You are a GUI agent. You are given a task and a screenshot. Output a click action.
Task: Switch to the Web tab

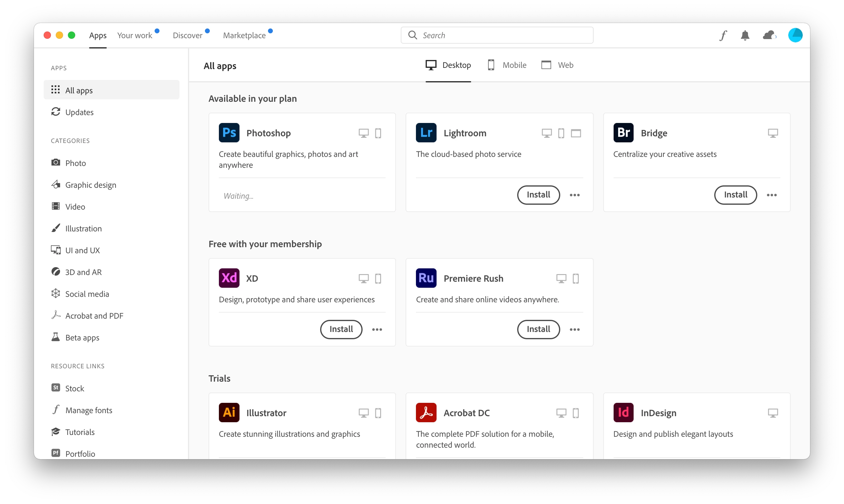tap(558, 65)
